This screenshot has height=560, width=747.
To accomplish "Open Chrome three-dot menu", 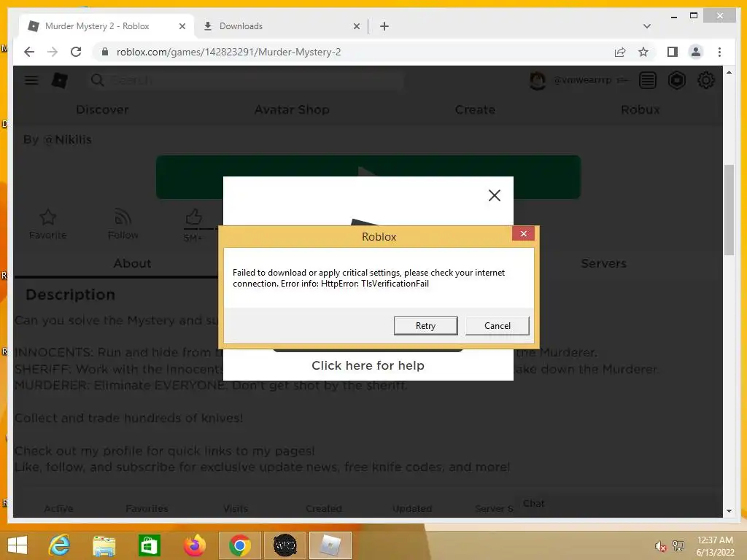I will click(x=719, y=52).
